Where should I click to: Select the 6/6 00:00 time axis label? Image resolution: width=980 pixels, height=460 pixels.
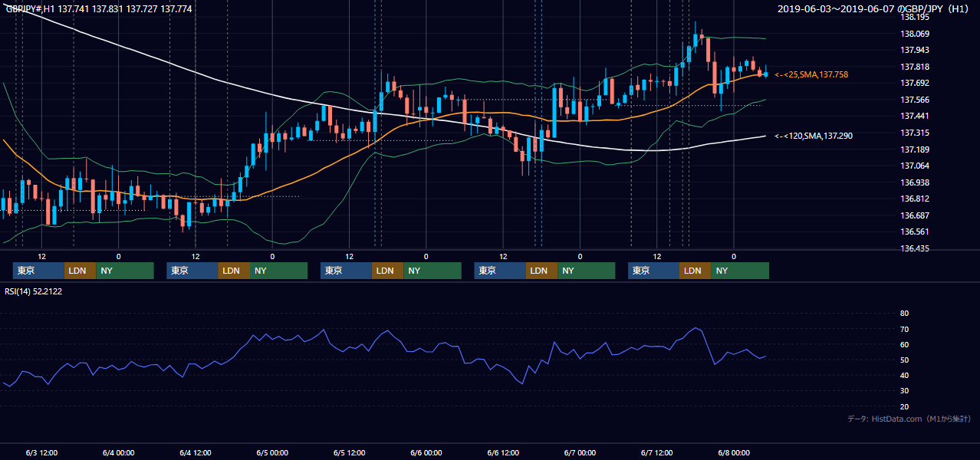[x=426, y=452]
